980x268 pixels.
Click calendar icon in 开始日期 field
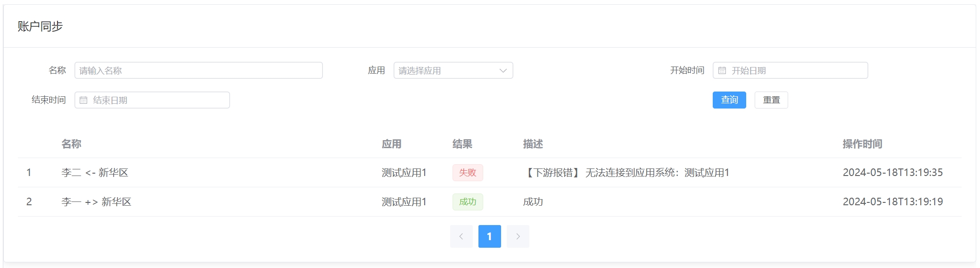(x=722, y=71)
